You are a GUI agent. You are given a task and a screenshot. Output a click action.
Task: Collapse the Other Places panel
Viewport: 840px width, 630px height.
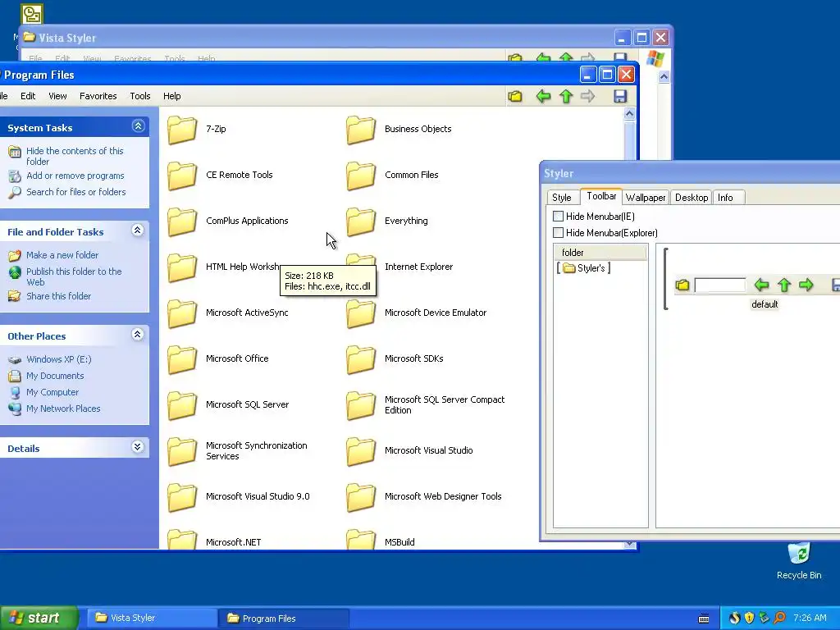click(x=138, y=335)
